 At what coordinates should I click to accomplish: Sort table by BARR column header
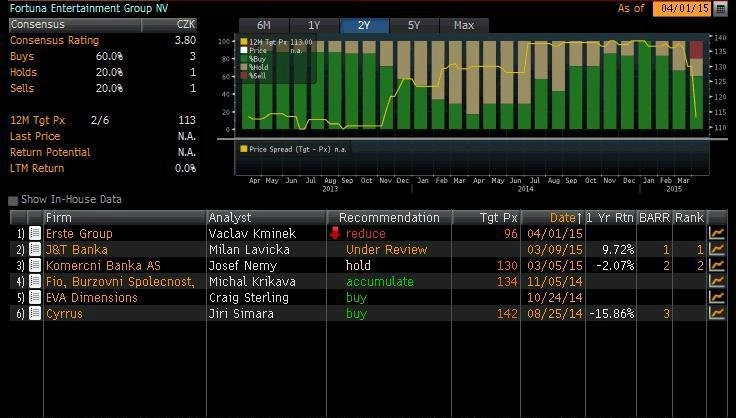click(654, 218)
